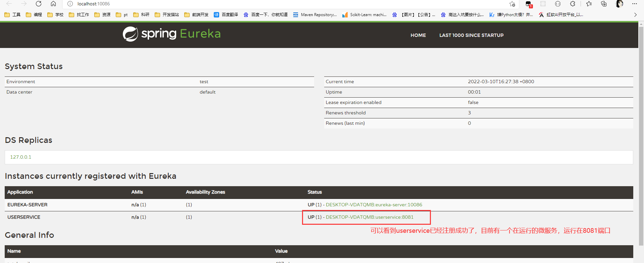This screenshot has height=263, width=644.
Task: Open the 虹软AI开放平台 bookmark
Action: coord(561,15)
